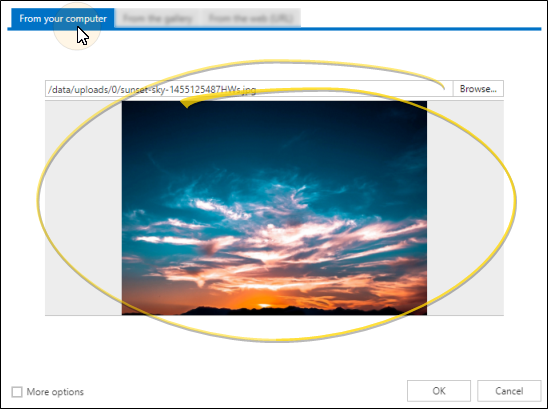Enable the More options checkbox
This screenshot has width=548, height=409.
(17, 392)
